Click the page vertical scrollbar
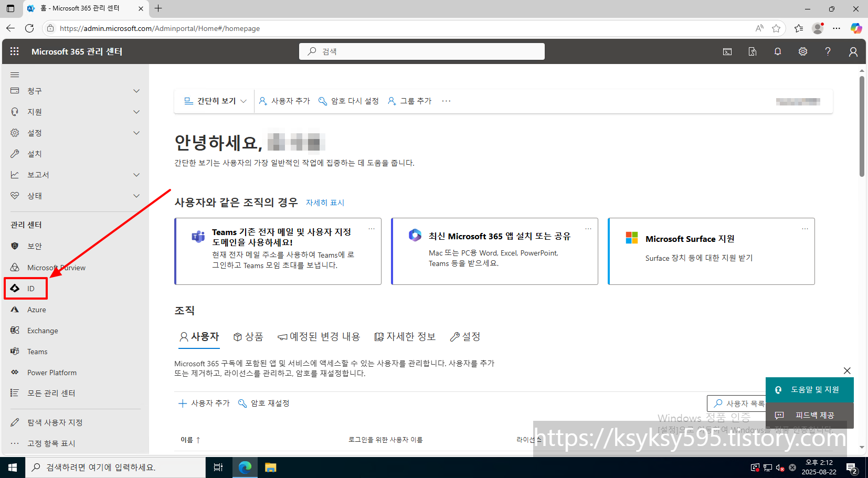This screenshot has width=868, height=478. tap(862, 126)
